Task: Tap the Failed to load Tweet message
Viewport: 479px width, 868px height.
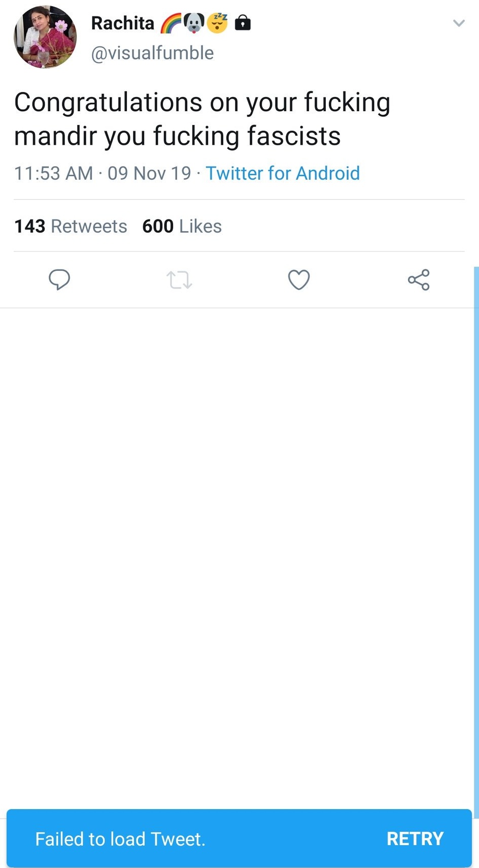Action: tap(120, 839)
